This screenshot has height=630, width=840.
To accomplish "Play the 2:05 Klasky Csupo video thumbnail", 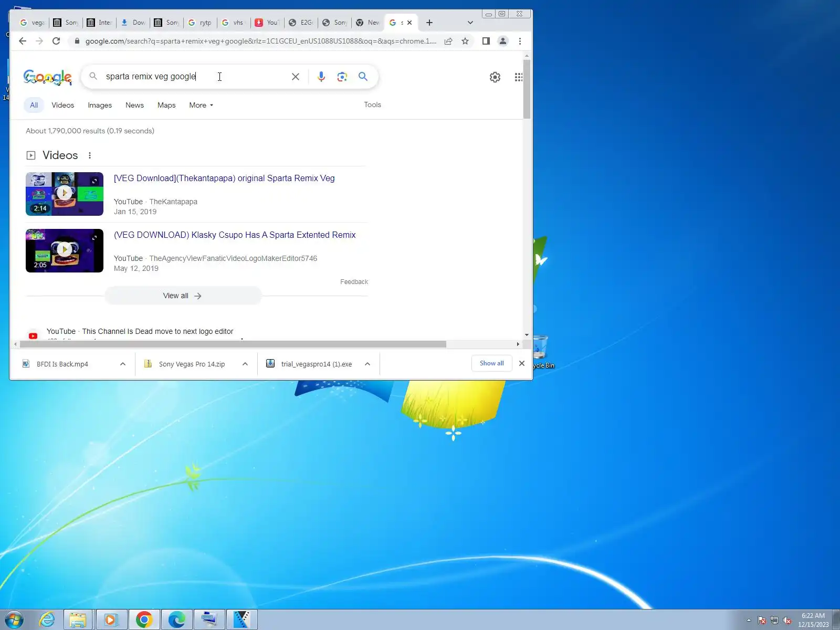I will [65, 250].
